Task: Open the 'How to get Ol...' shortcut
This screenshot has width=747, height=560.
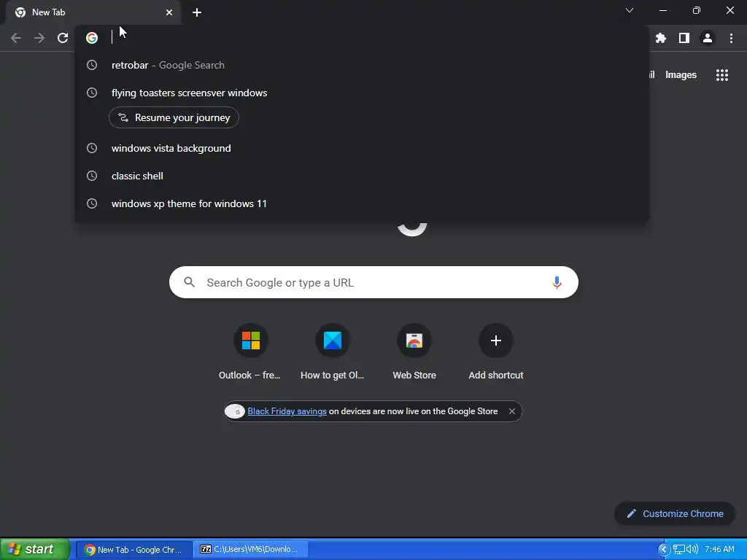Action: [x=332, y=351]
